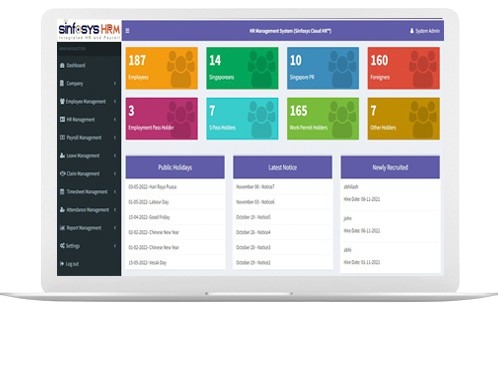Image resolution: width=498 pixels, height=365 pixels.
Task: Expand the Payroll Management chevron
Action: point(115,137)
